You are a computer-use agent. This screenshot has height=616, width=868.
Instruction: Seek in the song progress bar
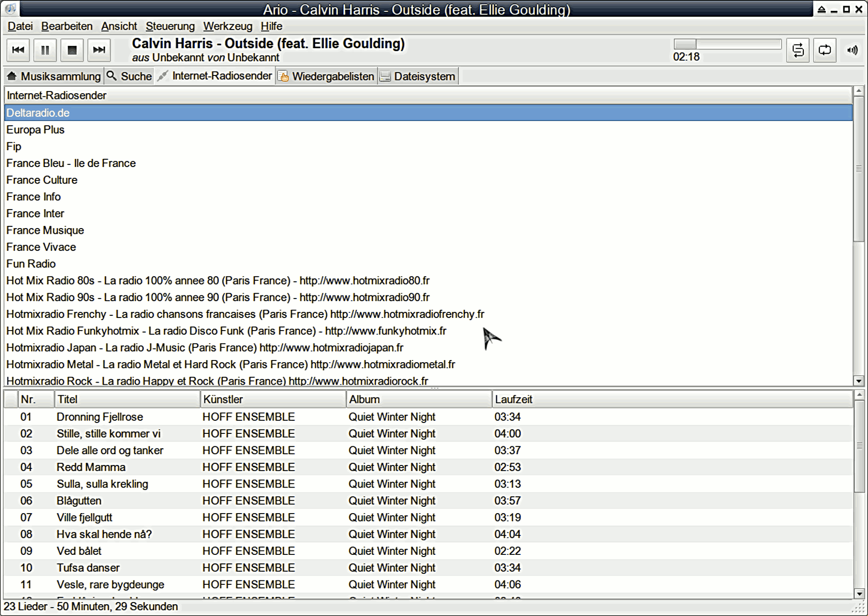point(727,44)
